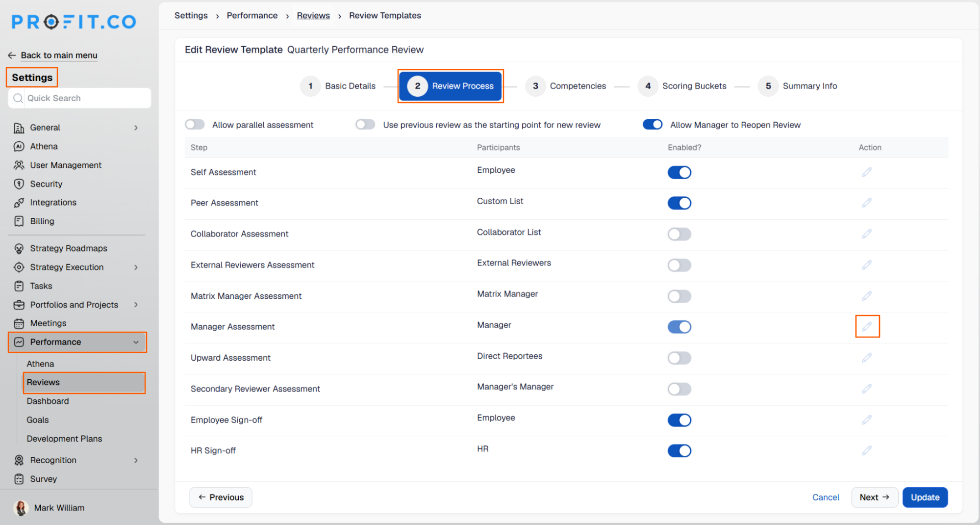Viewport: 980px width, 525px height.
Task: Go to step 3 Competencies
Action: tap(566, 86)
